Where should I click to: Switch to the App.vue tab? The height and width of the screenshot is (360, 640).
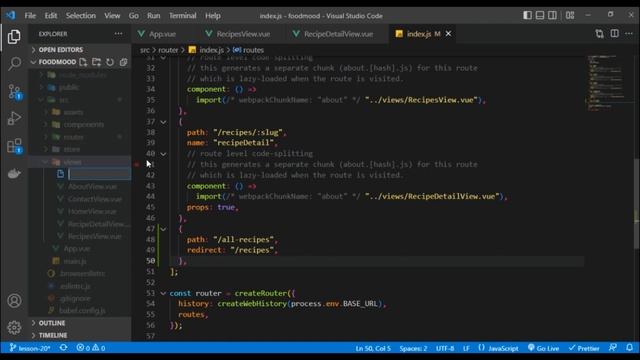point(162,34)
